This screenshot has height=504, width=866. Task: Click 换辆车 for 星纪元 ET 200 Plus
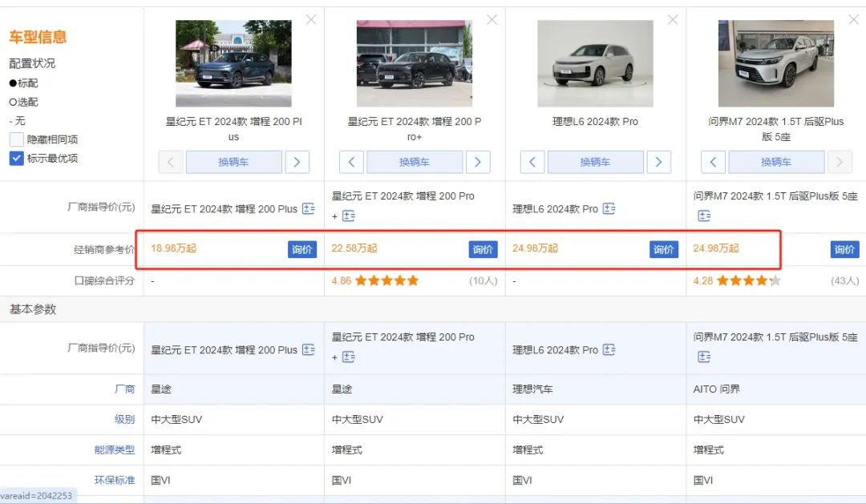(233, 162)
